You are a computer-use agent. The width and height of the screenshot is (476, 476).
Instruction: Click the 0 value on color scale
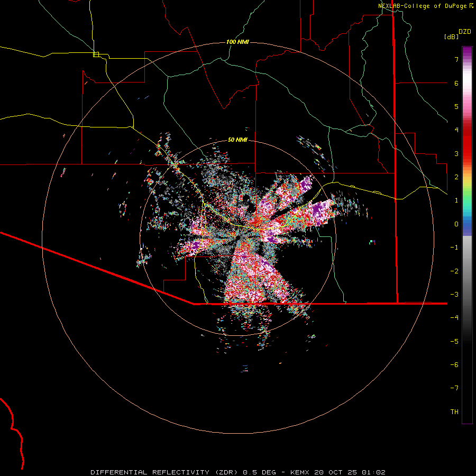(x=456, y=224)
